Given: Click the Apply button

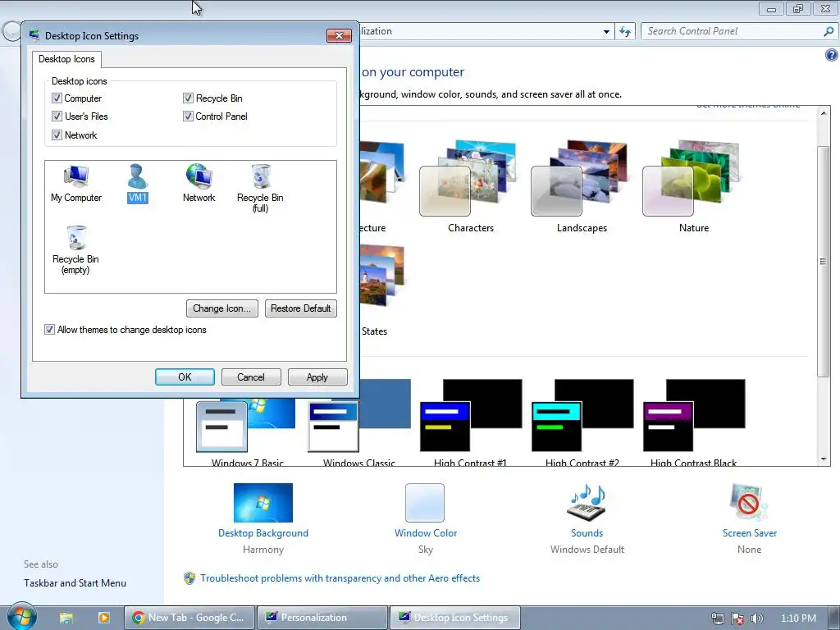Looking at the screenshot, I should click(x=317, y=377).
